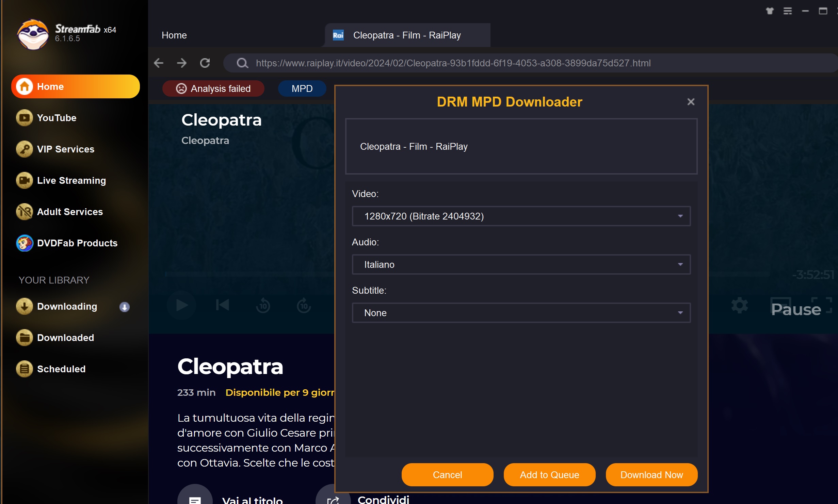Image resolution: width=838 pixels, height=504 pixels.
Task: Close the DRM MPD Downloader dialog
Action: point(691,102)
